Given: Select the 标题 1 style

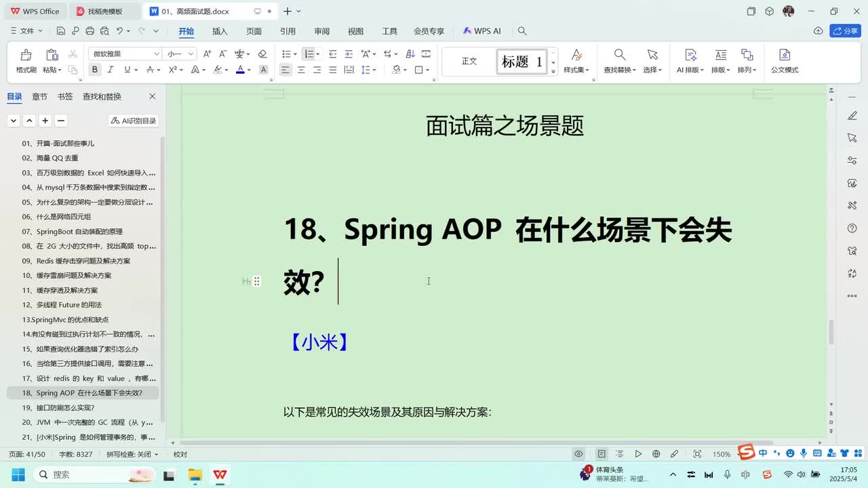Looking at the screenshot, I should (x=521, y=62).
